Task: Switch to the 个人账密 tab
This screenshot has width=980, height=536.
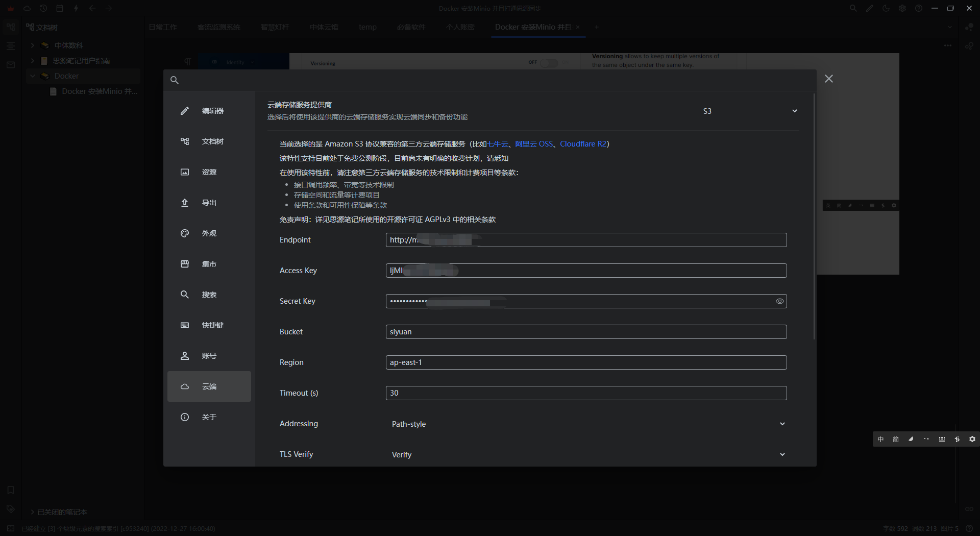Action: pos(460,27)
